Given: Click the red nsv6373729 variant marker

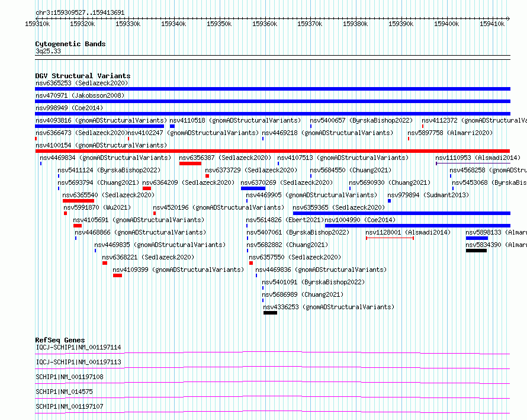Looking at the screenshot, I should [207, 176].
